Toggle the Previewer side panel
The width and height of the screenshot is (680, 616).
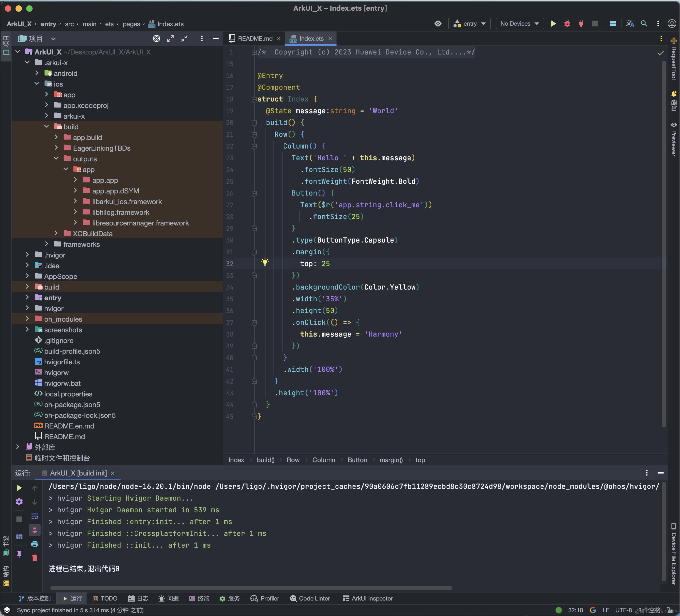(674, 139)
